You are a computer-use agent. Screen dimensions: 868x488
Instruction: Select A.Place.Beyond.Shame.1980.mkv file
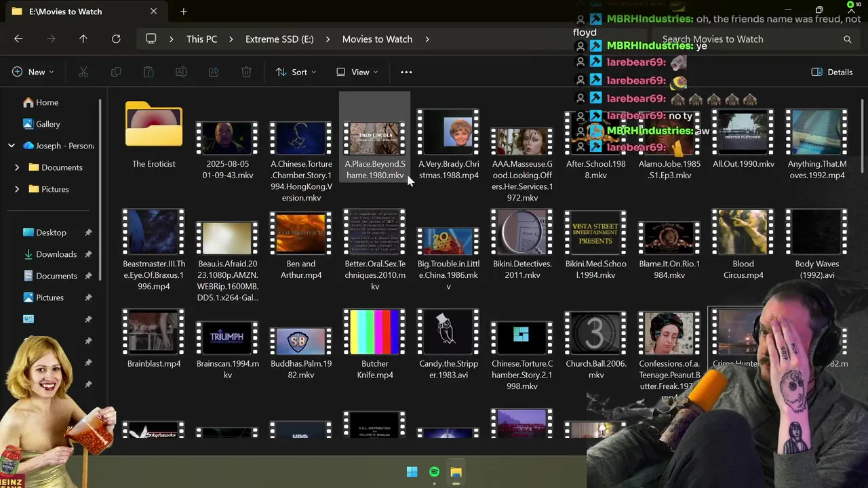[x=374, y=138]
